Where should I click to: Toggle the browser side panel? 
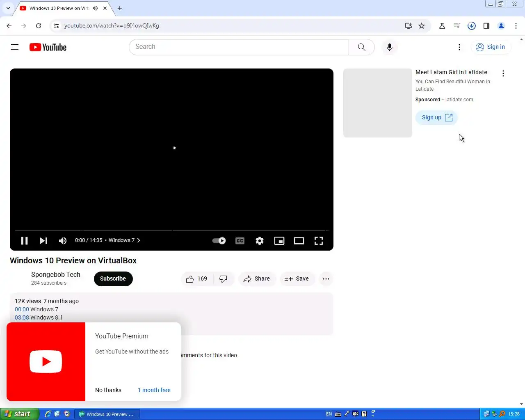pos(486,26)
